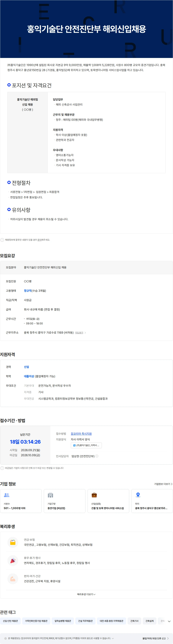Click the 기업구분 중견기업 card
Viewport: 173px width, 644px height.
tap(65, 501)
